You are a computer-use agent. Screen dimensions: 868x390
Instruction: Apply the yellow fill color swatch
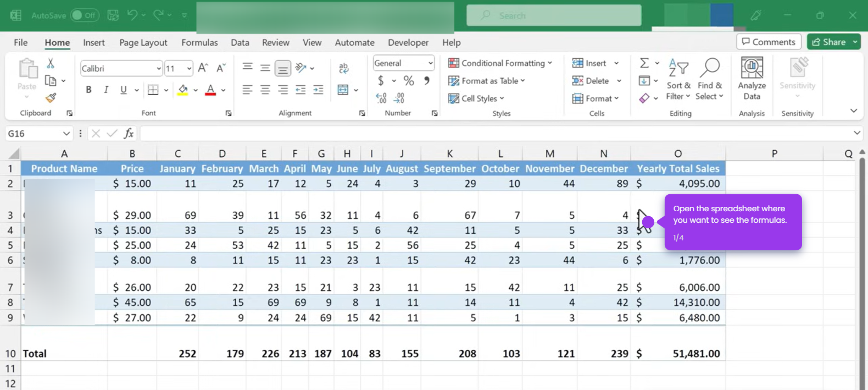(183, 90)
